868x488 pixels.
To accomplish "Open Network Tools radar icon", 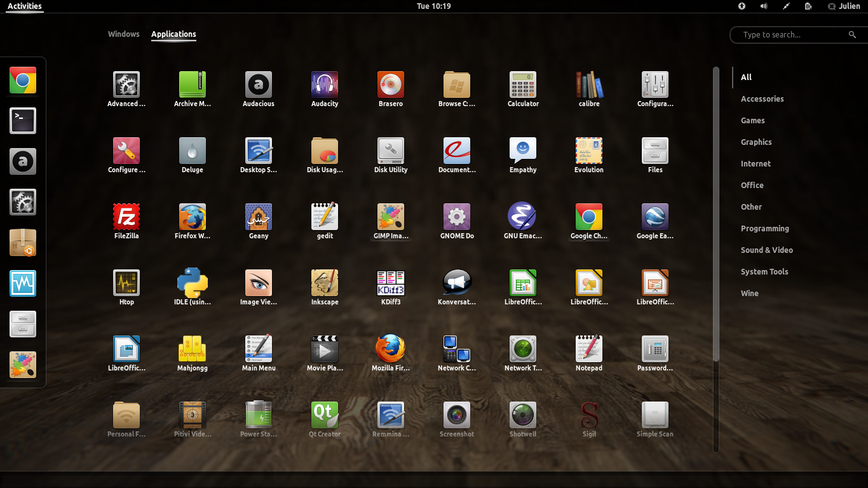I will [523, 353].
